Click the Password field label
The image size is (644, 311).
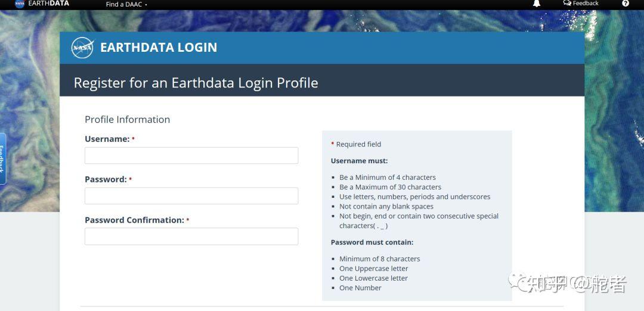click(106, 179)
